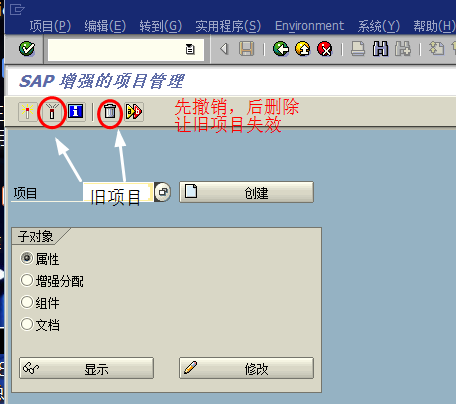This screenshot has height=404, width=456.
Task: Open the command field history dropdown
Action: tap(190, 49)
